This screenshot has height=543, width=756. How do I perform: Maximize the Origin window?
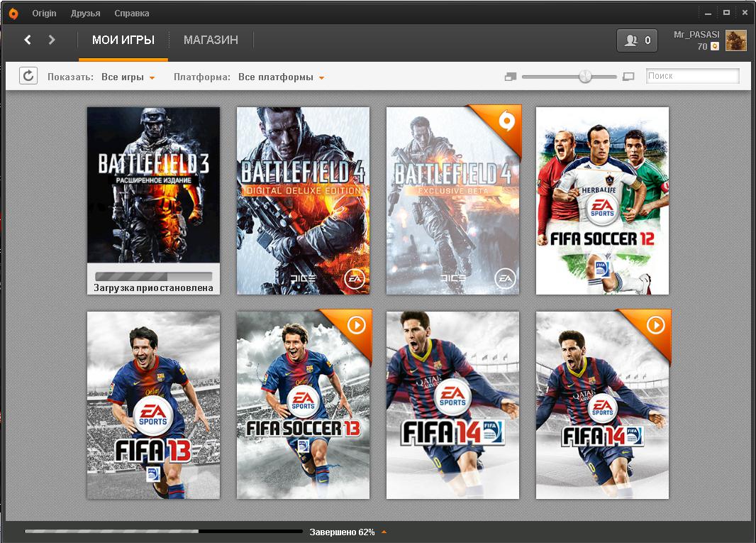tap(726, 13)
